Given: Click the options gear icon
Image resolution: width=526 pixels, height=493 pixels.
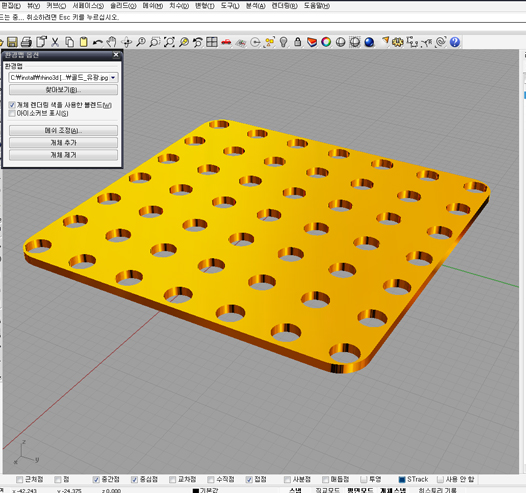Looking at the screenshot, I should (398, 42).
